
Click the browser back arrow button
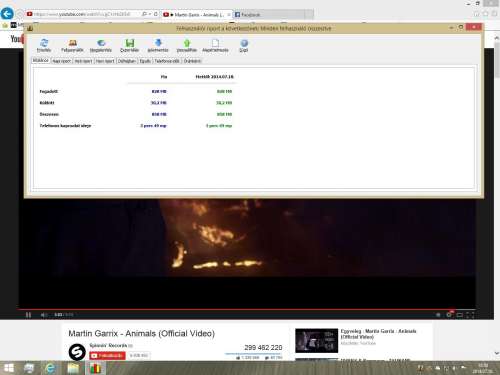(x=7, y=14)
